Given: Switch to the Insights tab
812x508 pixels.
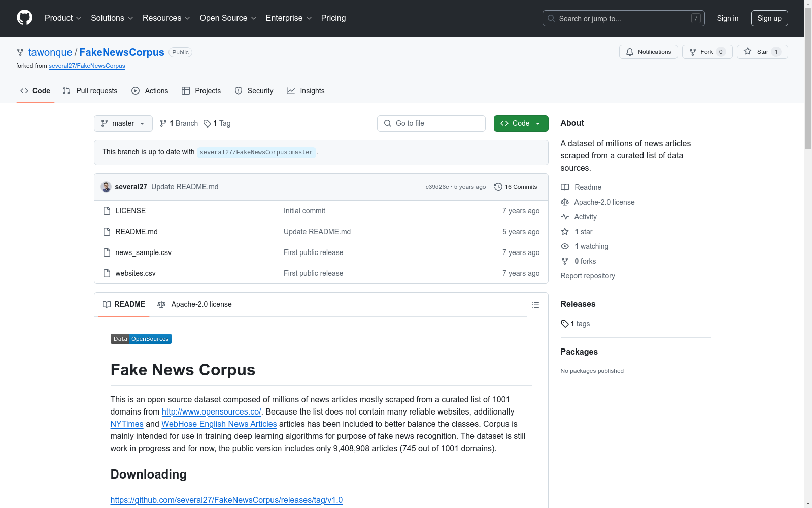Looking at the screenshot, I should coord(306,91).
